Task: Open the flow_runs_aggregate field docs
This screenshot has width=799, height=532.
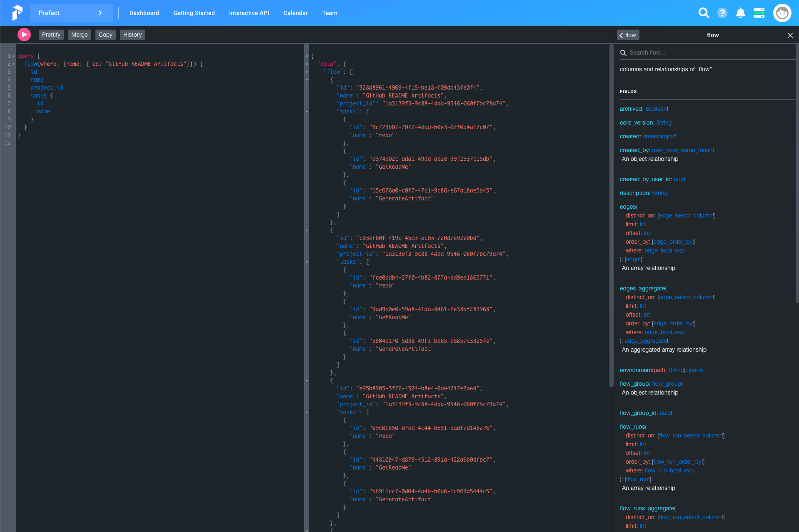Action: pyautogui.click(x=647, y=508)
